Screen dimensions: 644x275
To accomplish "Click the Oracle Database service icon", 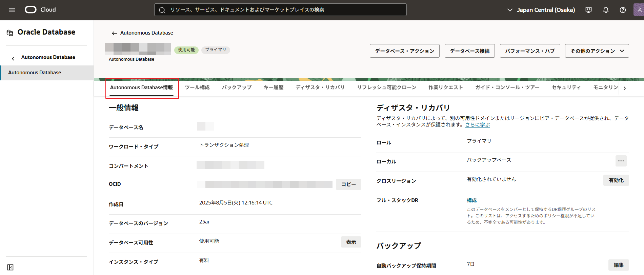I will coord(10,33).
